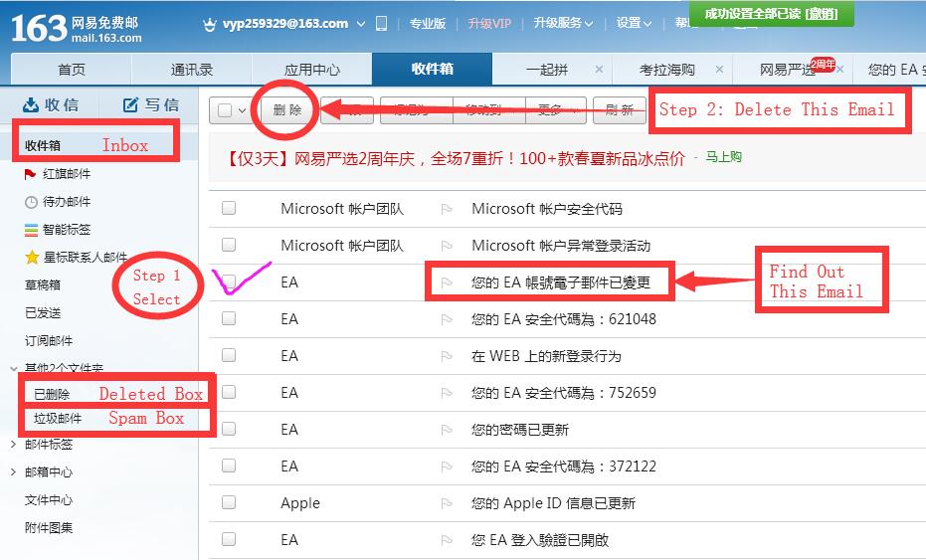Collapse the 其他2个文件夹 section
The width and height of the screenshot is (926, 560).
click(14, 369)
